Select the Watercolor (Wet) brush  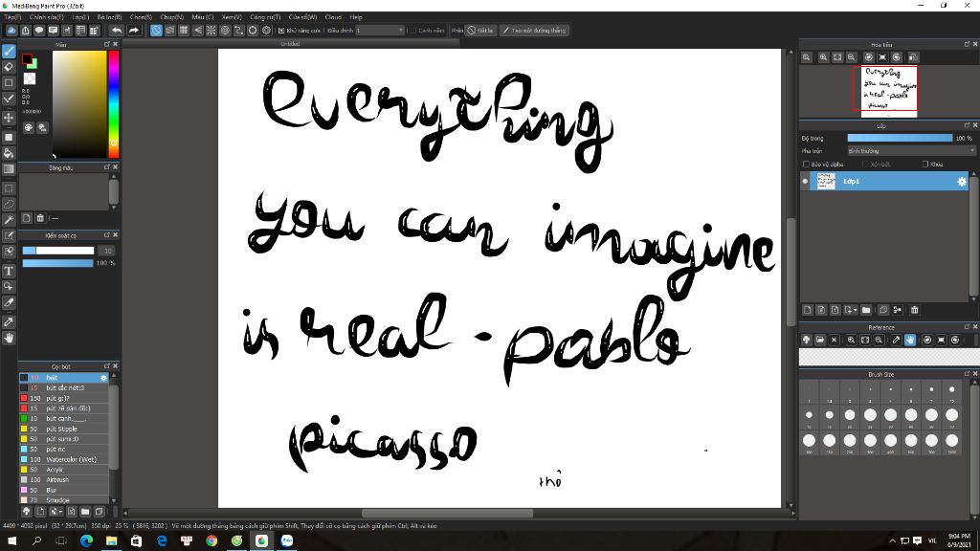pos(64,459)
